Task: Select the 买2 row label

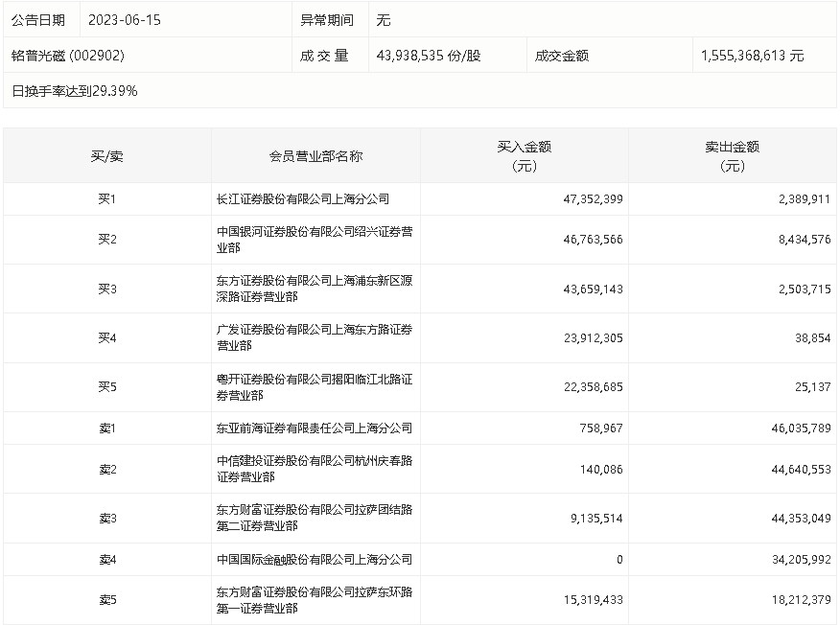Action: click(107, 240)
